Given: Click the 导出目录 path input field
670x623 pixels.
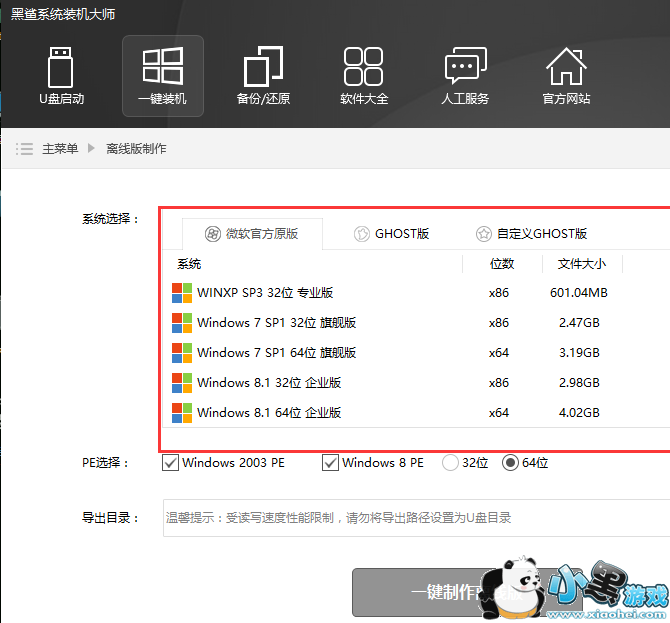Looking at the screenshot, I should pyautogui.click(x=416, y=518).
